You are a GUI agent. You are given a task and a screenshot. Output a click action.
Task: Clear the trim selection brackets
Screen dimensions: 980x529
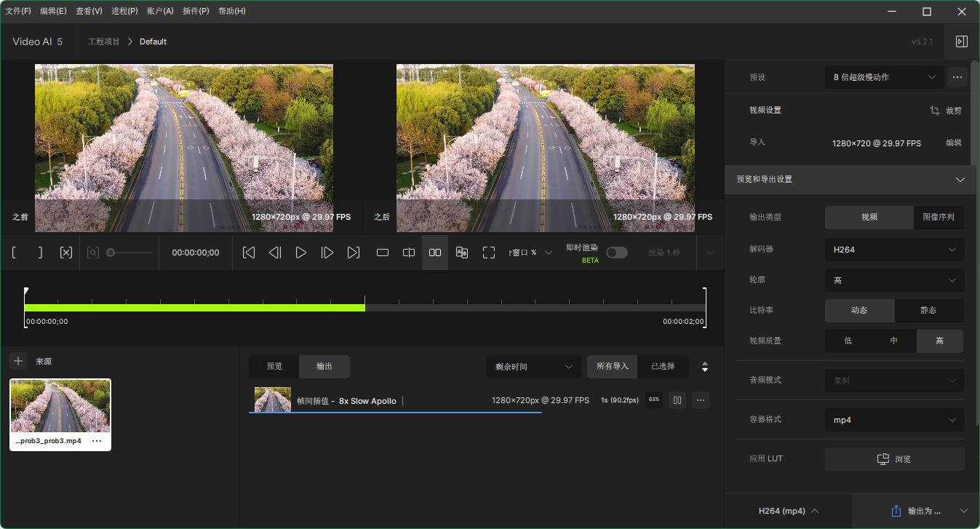66,252
